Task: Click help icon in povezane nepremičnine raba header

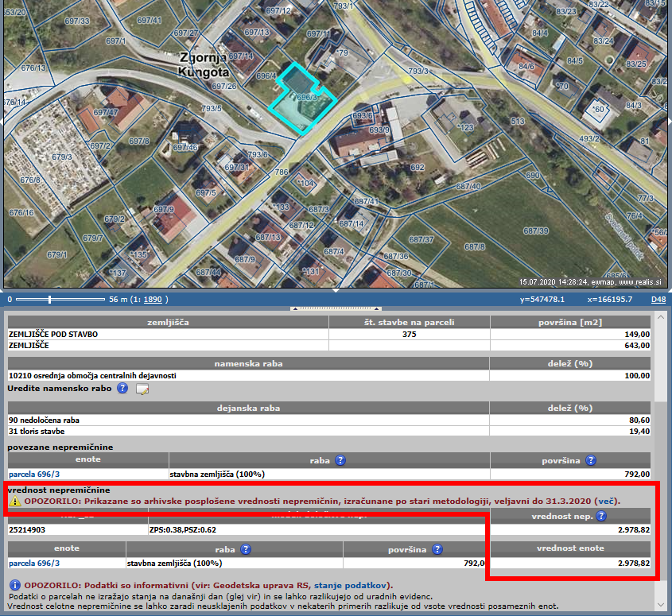Action: tap(340, 460)
